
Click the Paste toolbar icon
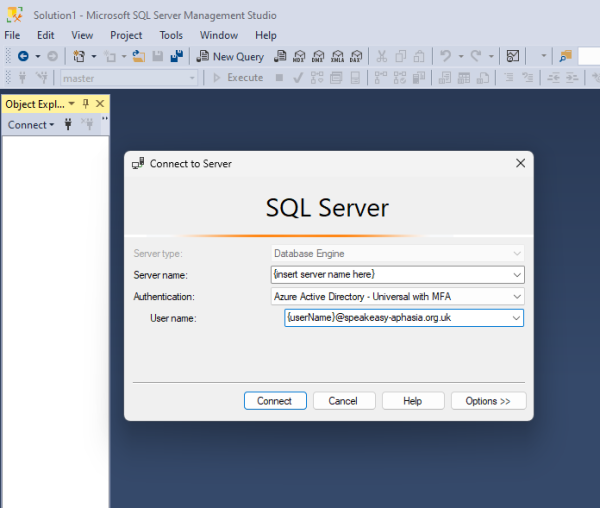coord(419,57)
